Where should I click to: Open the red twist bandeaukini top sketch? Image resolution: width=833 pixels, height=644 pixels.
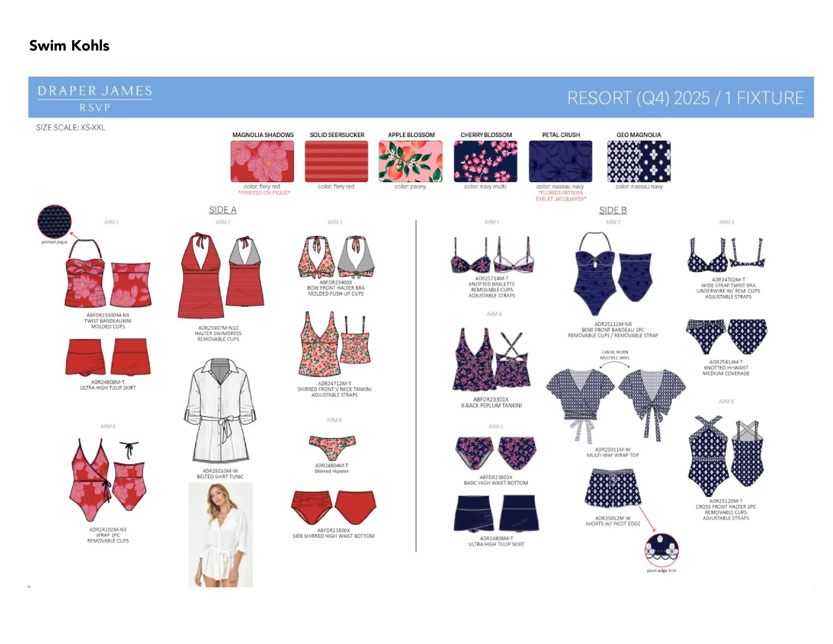[108, 273]
